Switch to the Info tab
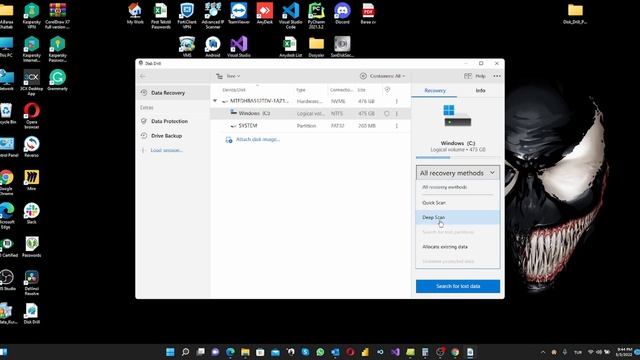 tap(480, 91)
